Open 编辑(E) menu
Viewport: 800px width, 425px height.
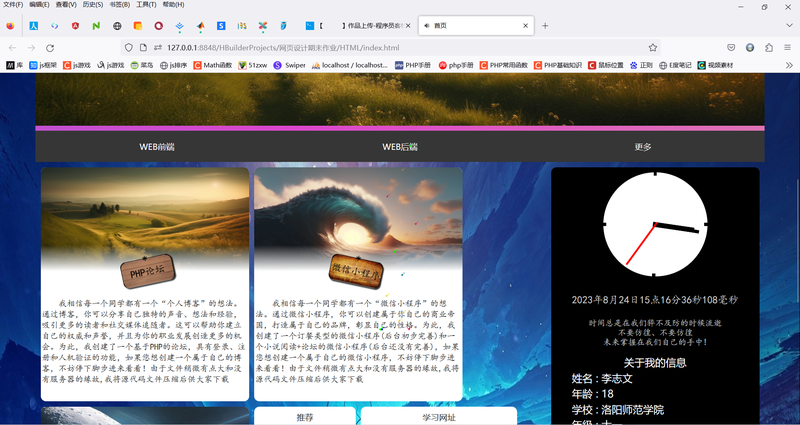point(39,5)
